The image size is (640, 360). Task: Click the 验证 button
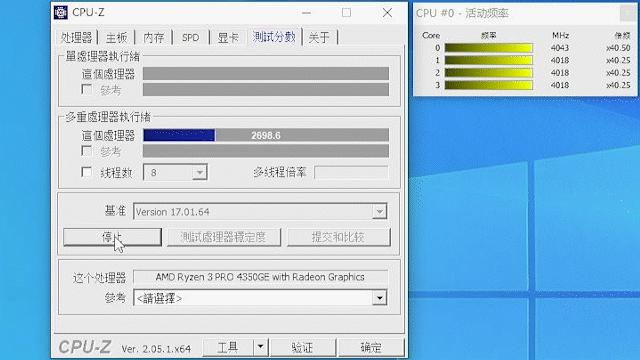pyautogui.click(x=302, y=347)
